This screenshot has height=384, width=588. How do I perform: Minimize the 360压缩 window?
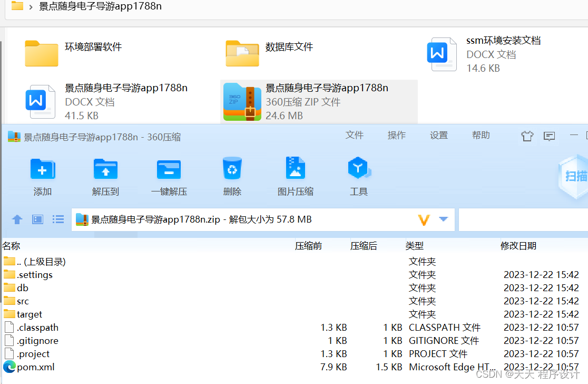click(x=574, y=135)
